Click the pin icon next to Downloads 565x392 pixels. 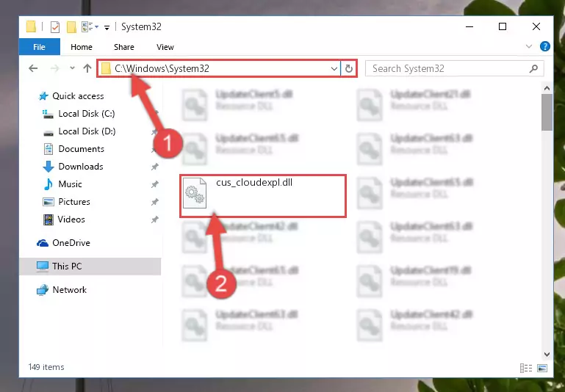click(154, 167)
